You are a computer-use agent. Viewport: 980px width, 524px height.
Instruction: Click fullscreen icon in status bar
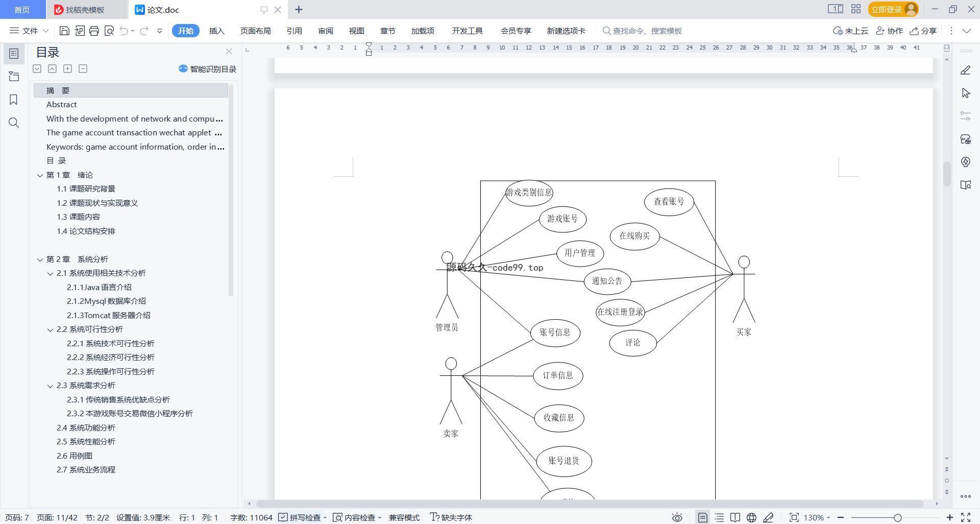(966, 517)
